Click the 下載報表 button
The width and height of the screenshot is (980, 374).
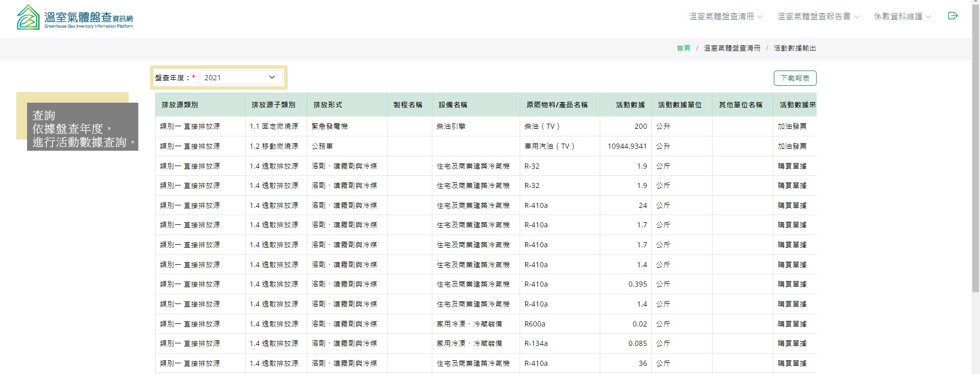(x=795, y=78)
